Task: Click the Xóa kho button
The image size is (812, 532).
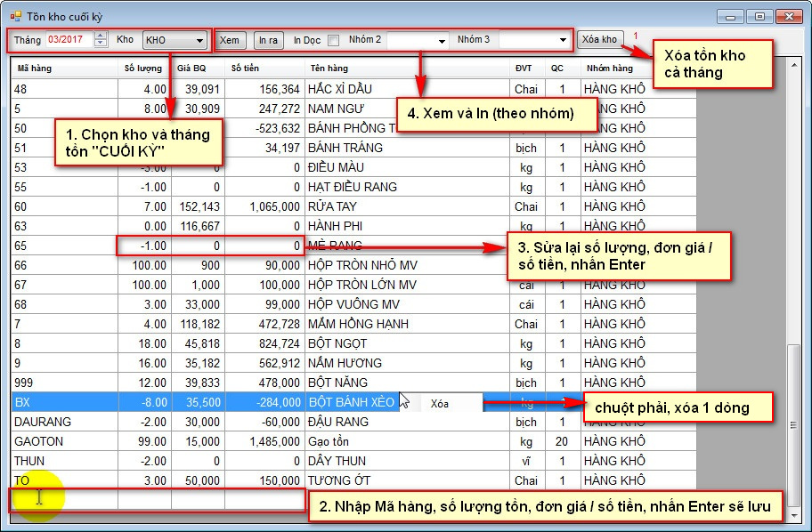Action: (599, 39)
